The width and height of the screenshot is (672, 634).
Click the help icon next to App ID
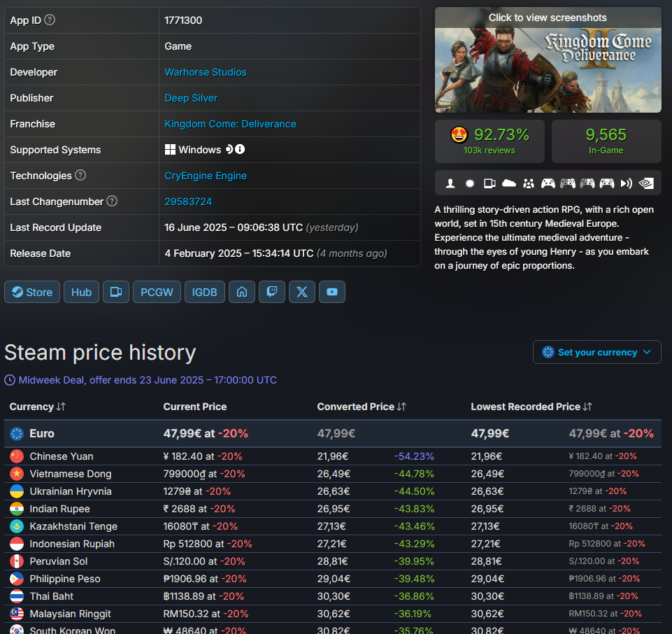pos(50,20)
